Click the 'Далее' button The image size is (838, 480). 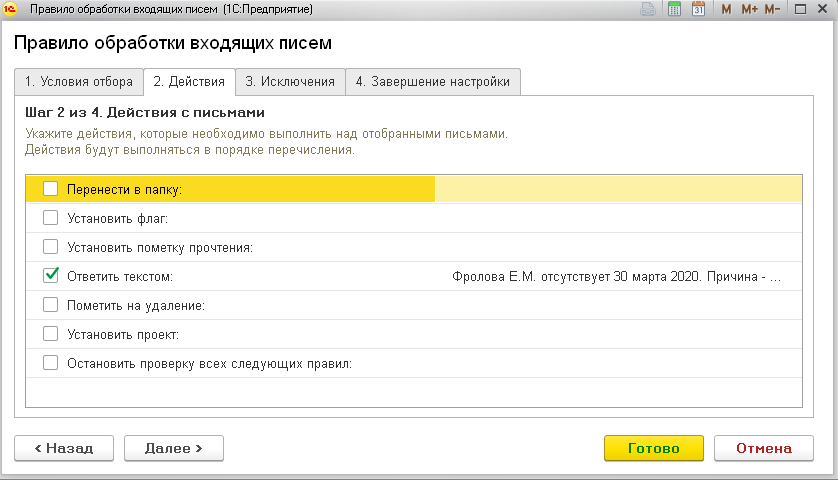click(x=174, y=449)
